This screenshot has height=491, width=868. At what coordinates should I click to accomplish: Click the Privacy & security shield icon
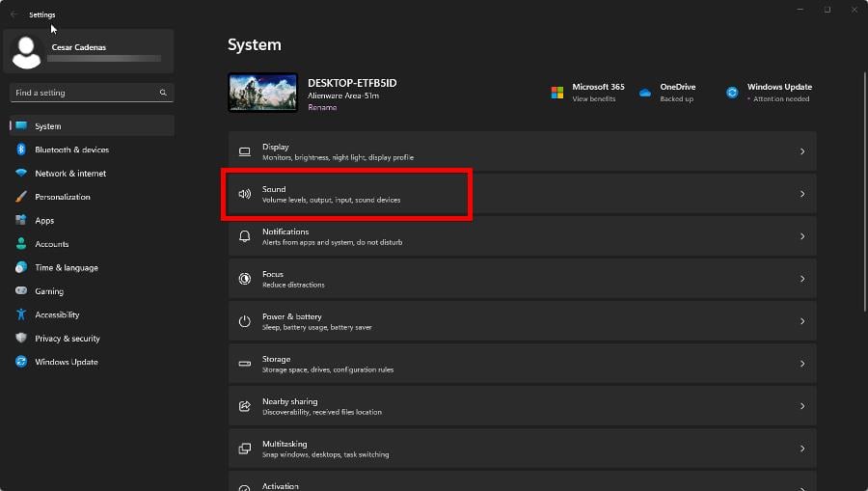coord(20,339)
